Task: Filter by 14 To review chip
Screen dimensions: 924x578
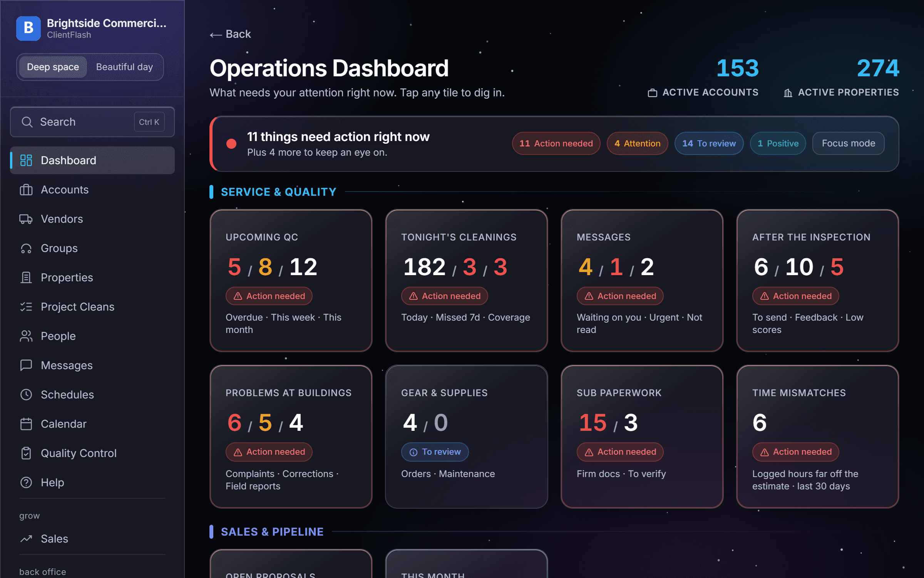Action: (709, 143)
